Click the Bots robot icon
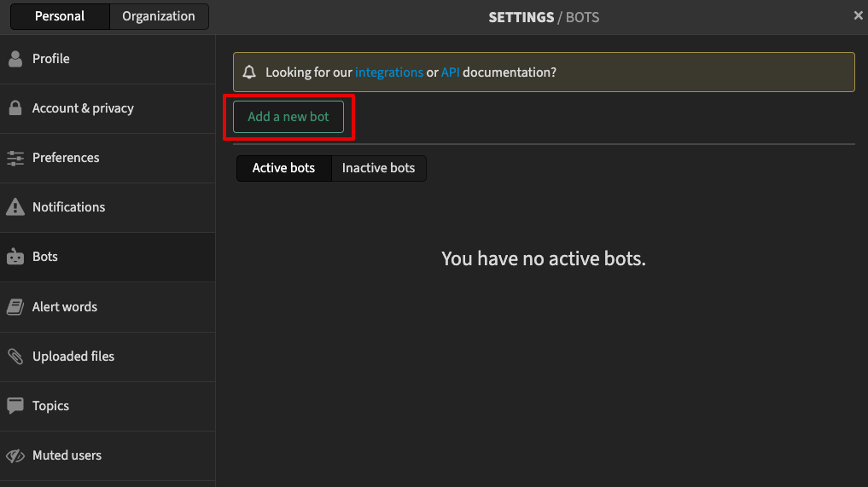Image resolution: width=868 pixels, height=487 pixels. click(x=15, y=257)
